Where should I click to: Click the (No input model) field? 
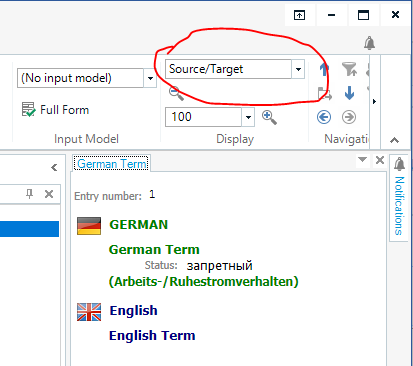click(x=80, y=78)
